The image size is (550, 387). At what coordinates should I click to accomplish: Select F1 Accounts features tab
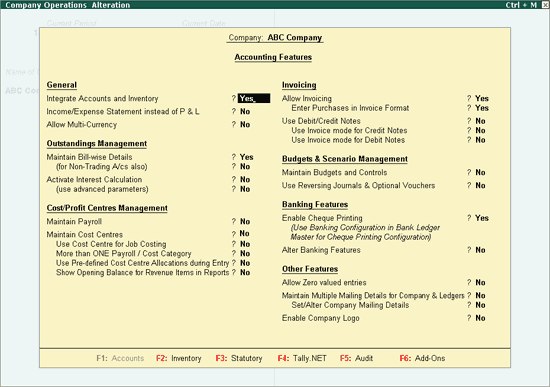tap(120, 358)
